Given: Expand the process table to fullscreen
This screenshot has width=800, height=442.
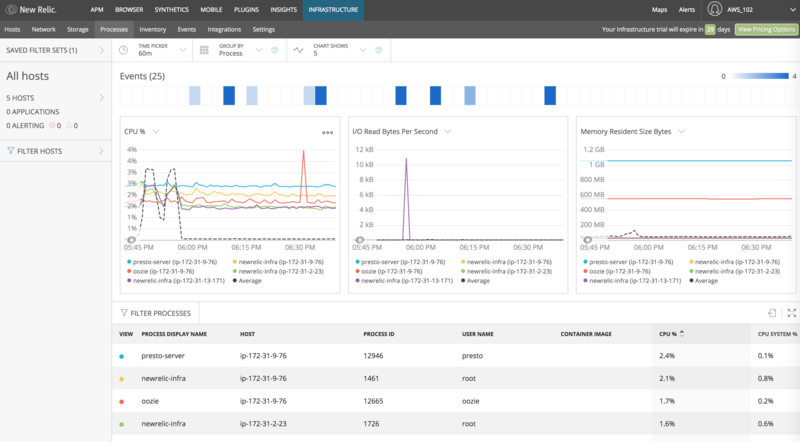Looking at the screenshot, I should coord(791,313).
